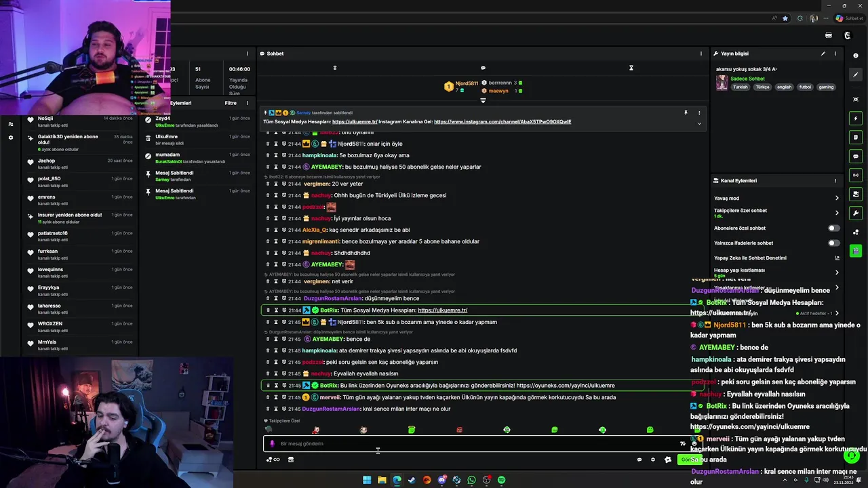This screenshot has width=868, height=488.
Task: Click username merveii in chat
Action: [330, 397]
